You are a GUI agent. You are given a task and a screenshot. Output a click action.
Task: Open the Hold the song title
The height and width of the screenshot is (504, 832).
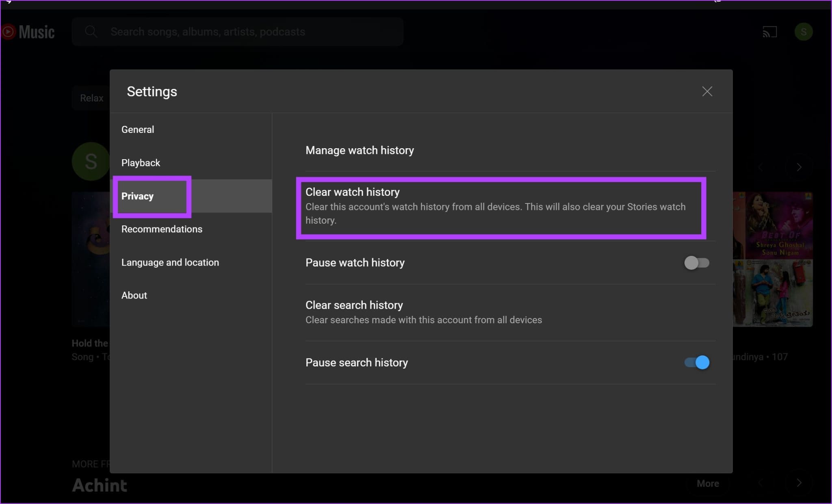pyautogui.click(x=90, y=343)
